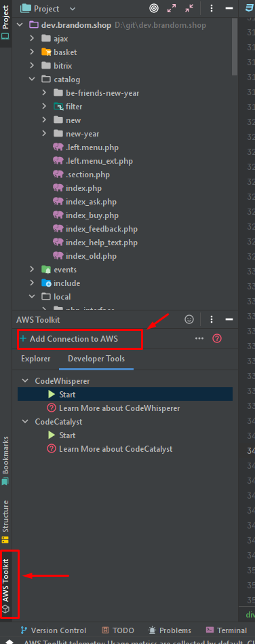Open the TODO tool window
The height and width of the screenshot is (644, 255).
click(118, 630)
